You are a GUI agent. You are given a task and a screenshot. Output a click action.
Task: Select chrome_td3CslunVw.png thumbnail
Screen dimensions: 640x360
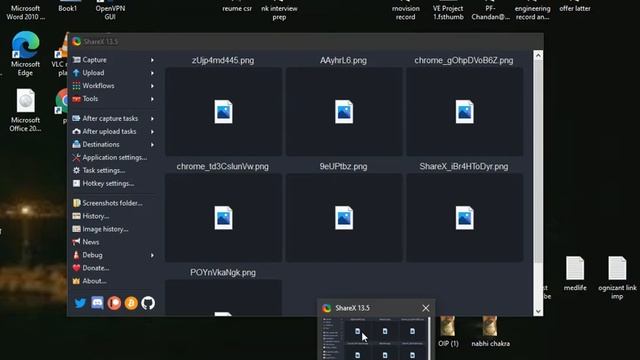[223, 218]
